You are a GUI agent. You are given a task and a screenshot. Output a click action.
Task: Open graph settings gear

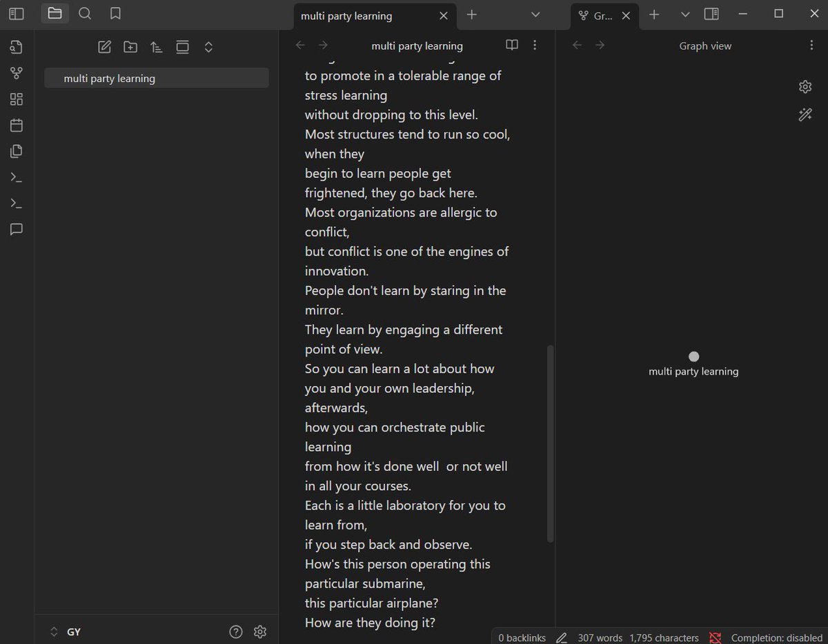(x=805, y=86)
